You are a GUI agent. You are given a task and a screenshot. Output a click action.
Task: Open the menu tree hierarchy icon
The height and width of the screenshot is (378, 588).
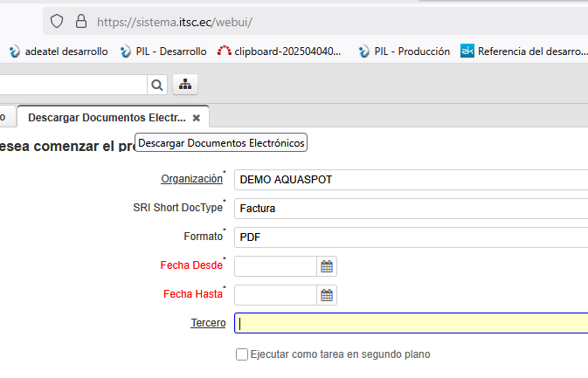[x=185, y=84]
